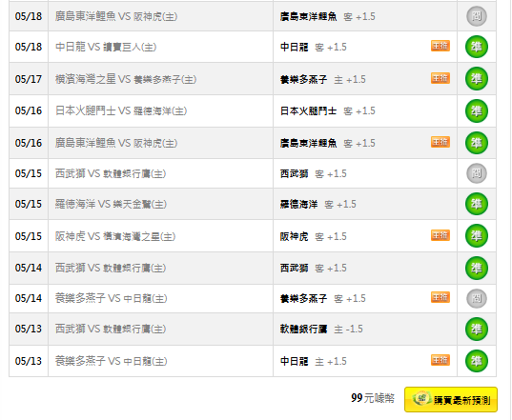Click 05/15 prediction 西武獅 客 +1.5
Viewport: 512px width, 420px height.
(313, 173)
